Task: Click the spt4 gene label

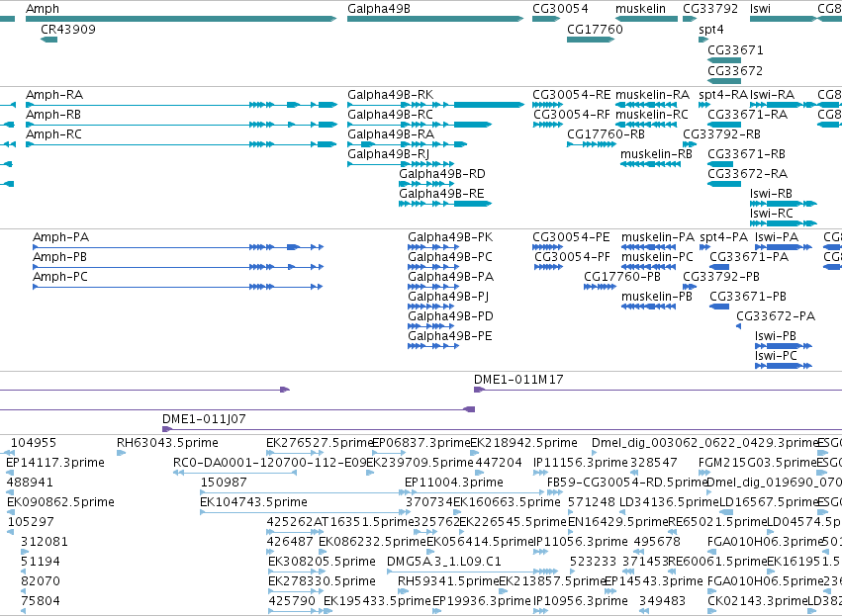Action: [711, 30]
